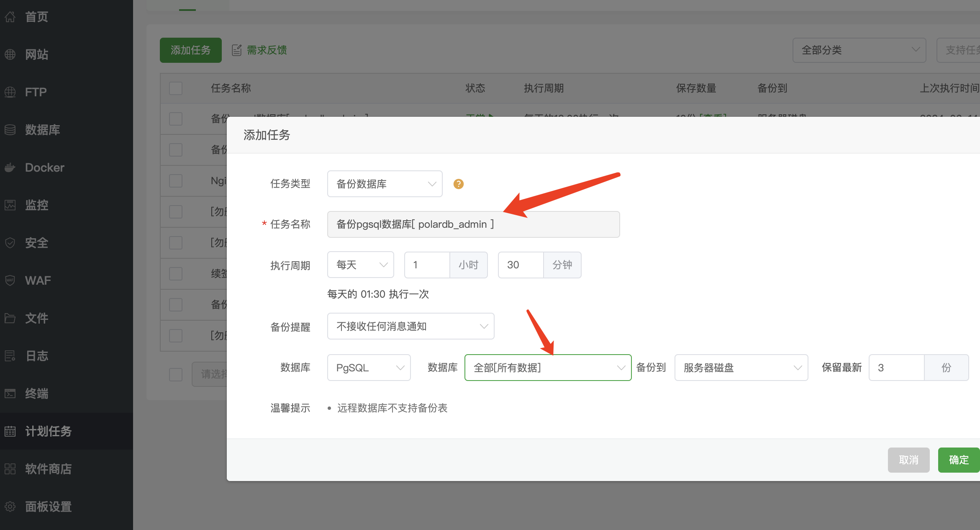980x530 pixels.
Task: Click the text 每天的 01:30 执行一次
Action: (378, 294)
